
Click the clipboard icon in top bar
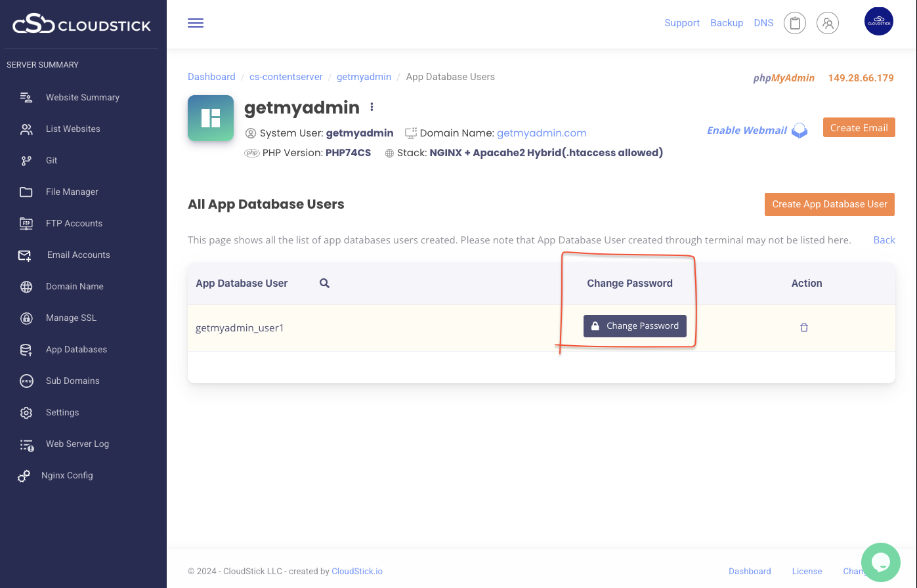click(x=795, y=23)
